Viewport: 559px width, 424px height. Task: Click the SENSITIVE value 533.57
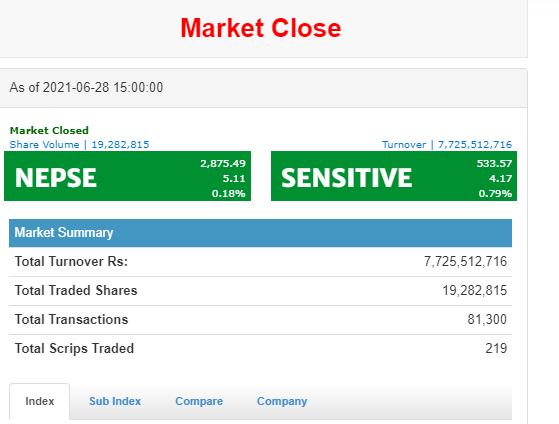(x=494, y=164)
